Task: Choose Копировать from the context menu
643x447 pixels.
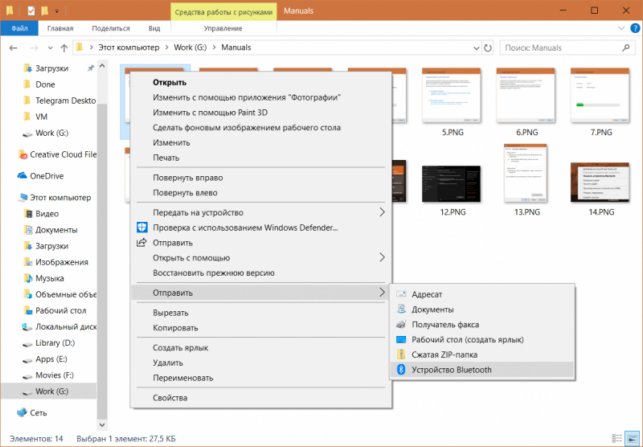Action: [x=261, y=328]
